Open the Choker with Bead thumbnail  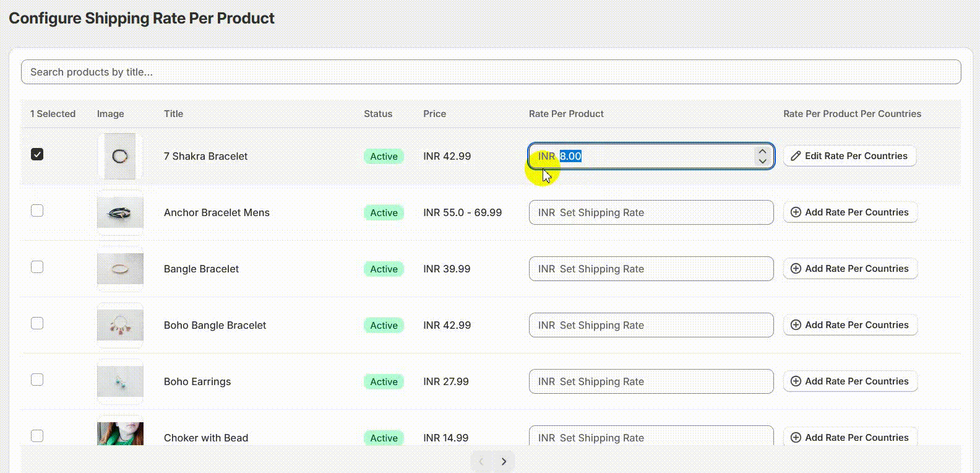click(120, 433)
